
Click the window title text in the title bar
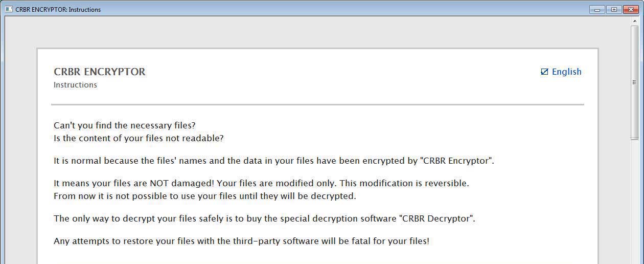click(58, 9)
